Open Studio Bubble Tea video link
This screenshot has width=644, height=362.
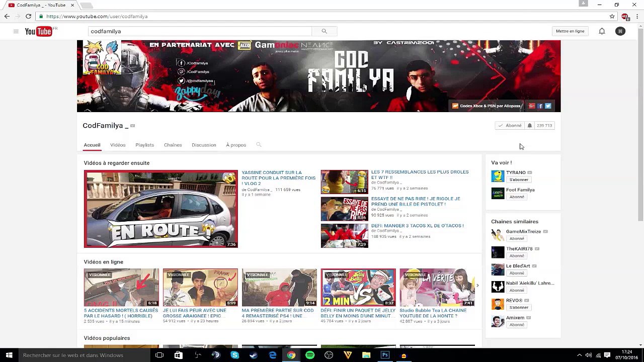tap(433, 313)
